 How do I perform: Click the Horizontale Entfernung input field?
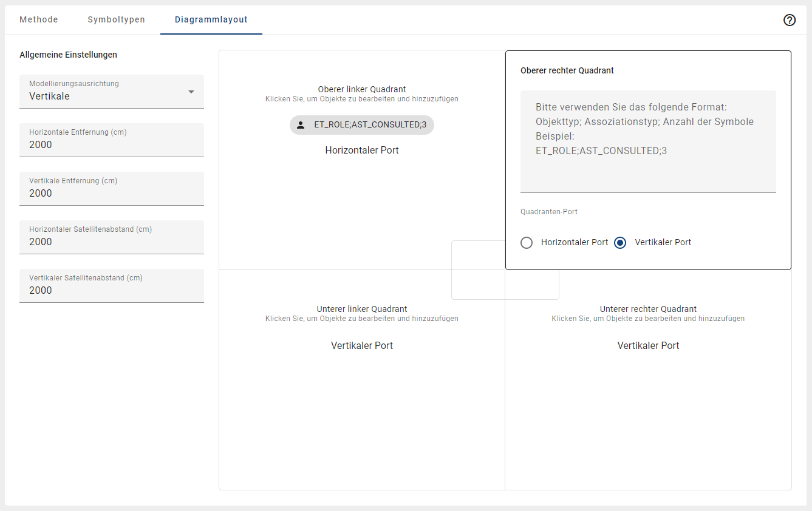coord(112,140)
